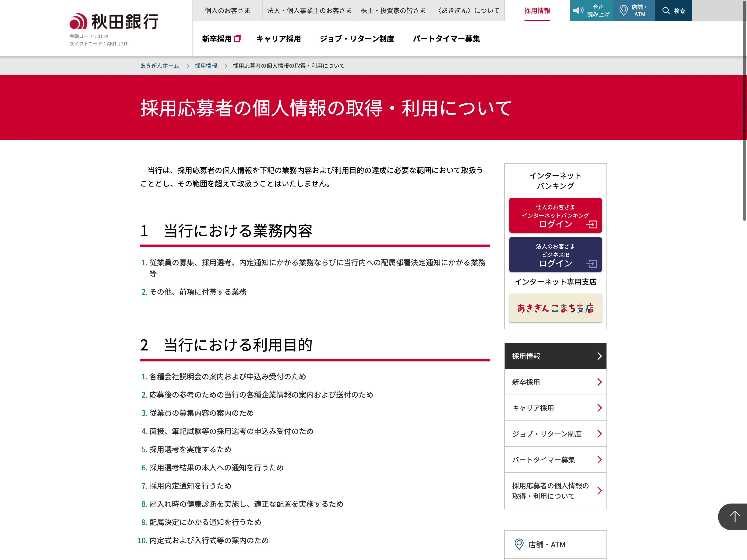Click the login icon on ビジネスIB banner
Screen dimensions: 747x560
click(x=592, y=264)
